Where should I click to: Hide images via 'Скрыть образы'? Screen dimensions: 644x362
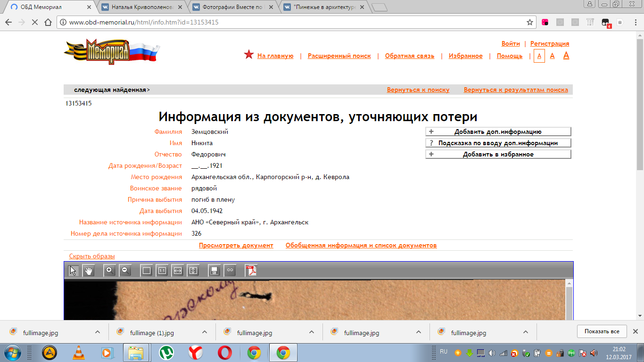tap(92, 256)
